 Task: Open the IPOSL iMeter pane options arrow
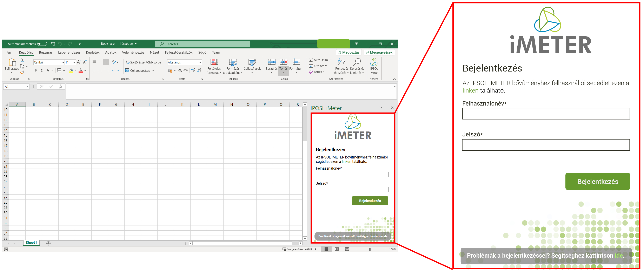click(x=381, y=108)
